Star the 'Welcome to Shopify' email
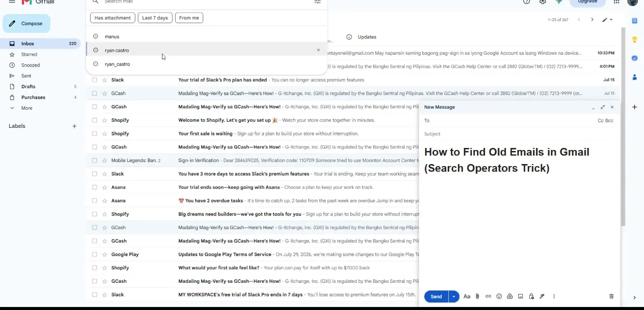The height and width of the screenshot is (310, 644). click(x=105, y=120)
